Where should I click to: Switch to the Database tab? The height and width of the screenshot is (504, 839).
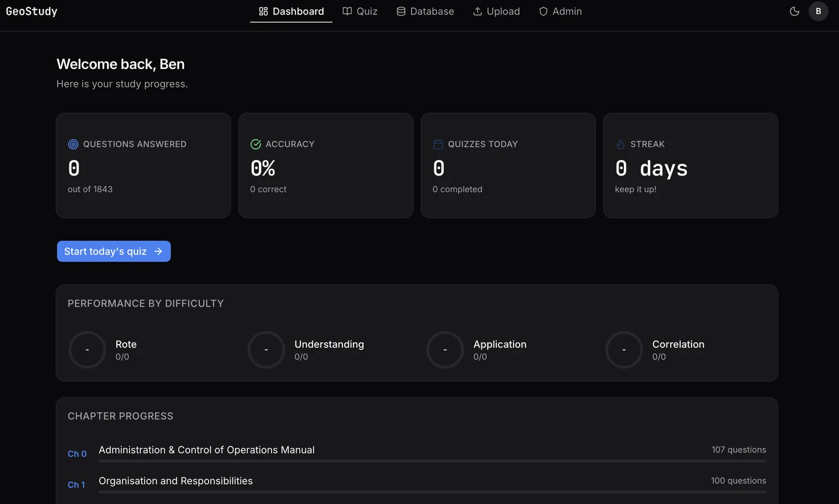(x=425, y=11)
